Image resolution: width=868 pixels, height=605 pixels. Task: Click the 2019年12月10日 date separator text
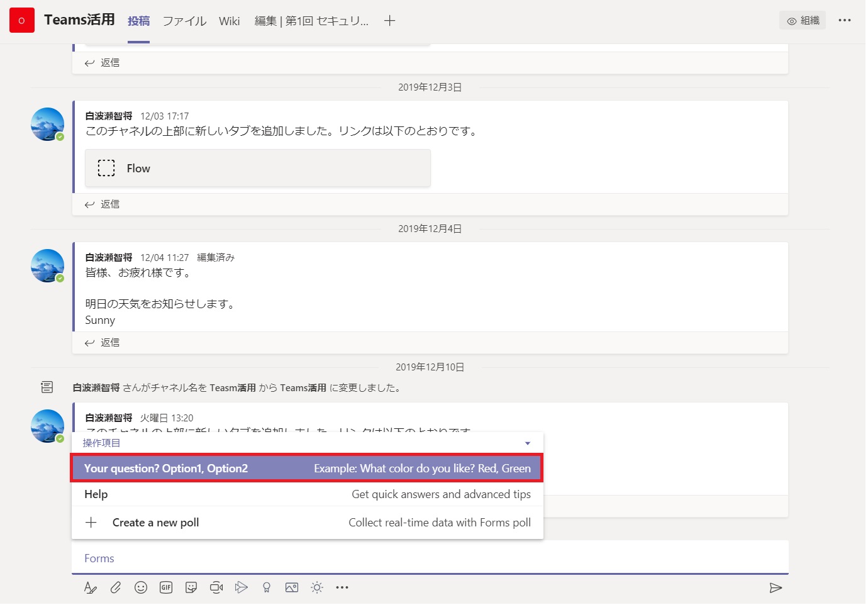point(430,367)
